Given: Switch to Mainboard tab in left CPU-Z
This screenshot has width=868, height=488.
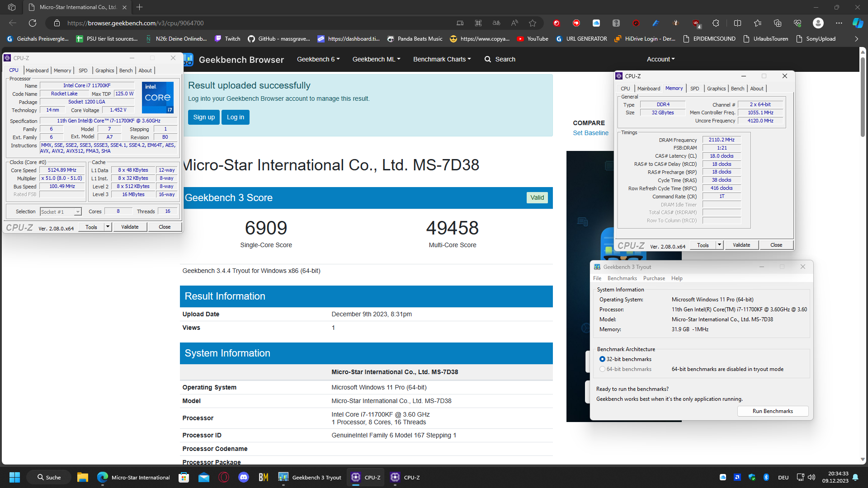Looking at the screenshot, I should [37, 70].
